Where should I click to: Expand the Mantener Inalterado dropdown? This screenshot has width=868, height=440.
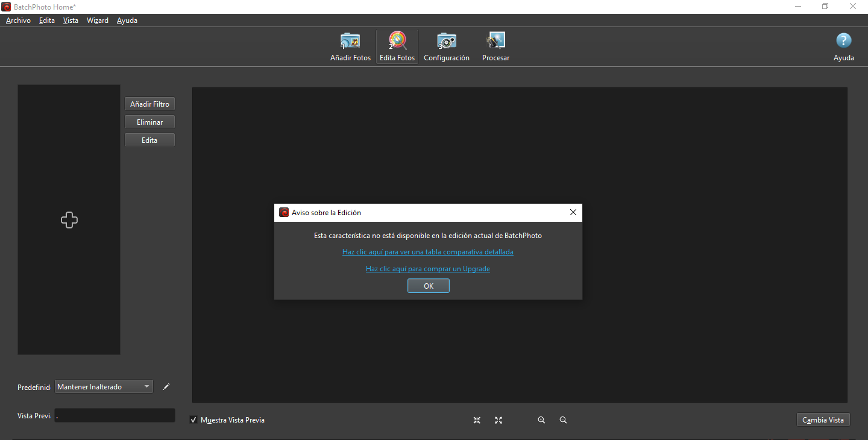point(104,387)
